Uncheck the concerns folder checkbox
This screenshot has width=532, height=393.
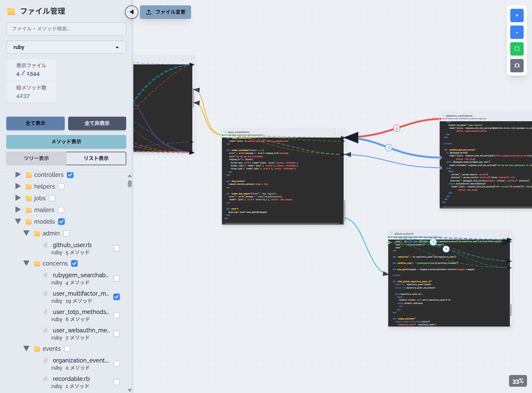(x=74, y=263)
